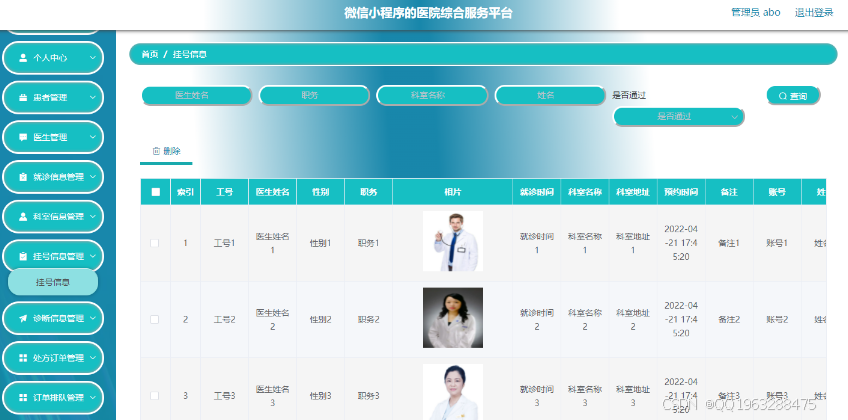Expand the 科室信息管理 chevron
Screen dimensions: 848x420
pyautogui.click(x=92, y=217)
